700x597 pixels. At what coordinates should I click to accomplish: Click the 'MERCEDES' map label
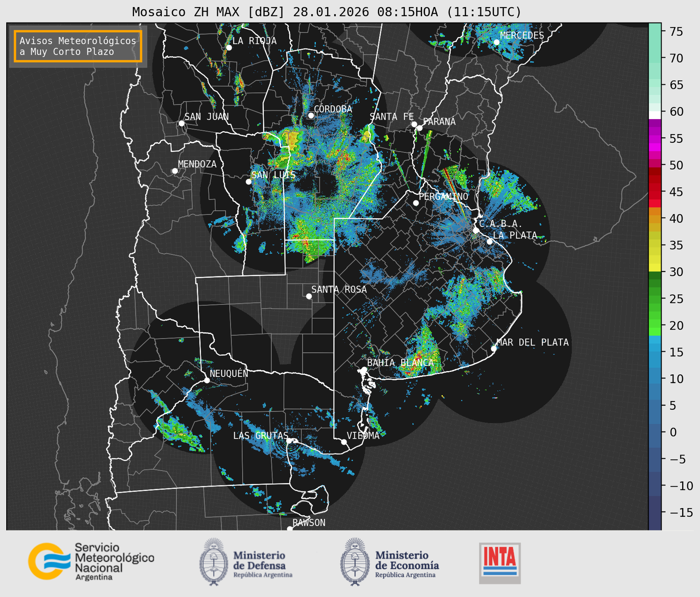click(x=522, y=35)
